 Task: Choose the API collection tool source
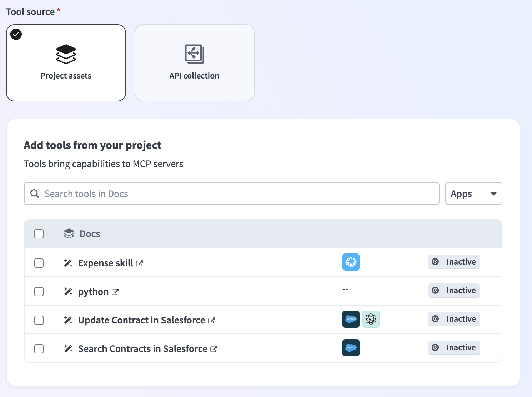click(x=194, y=63)
